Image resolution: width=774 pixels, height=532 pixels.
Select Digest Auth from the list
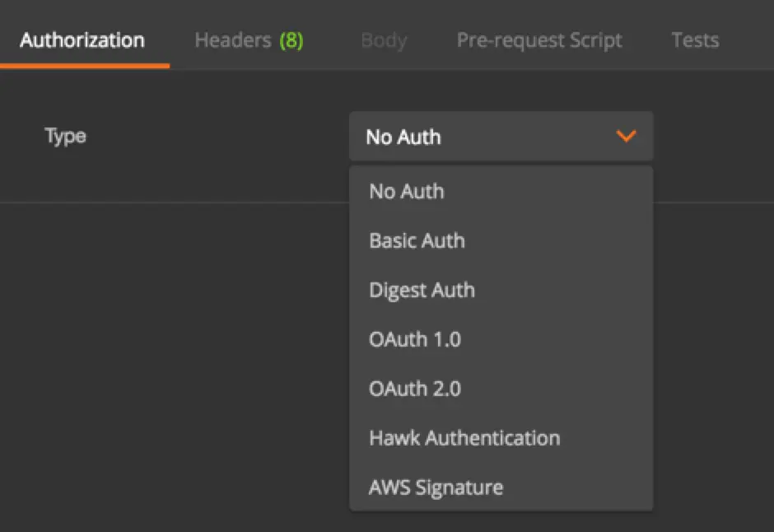pos(422,290)
